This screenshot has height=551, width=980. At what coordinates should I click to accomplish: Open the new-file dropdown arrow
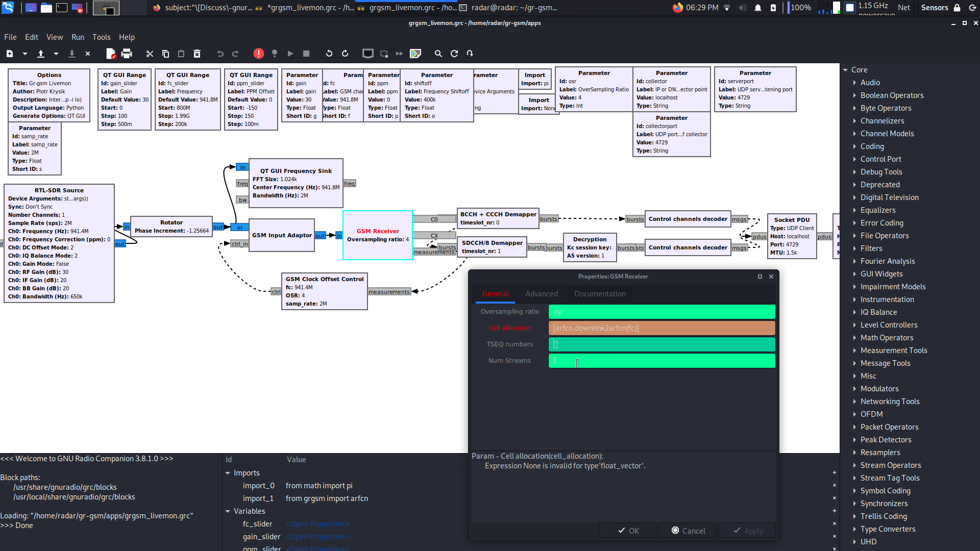click(x=24, y=54)
